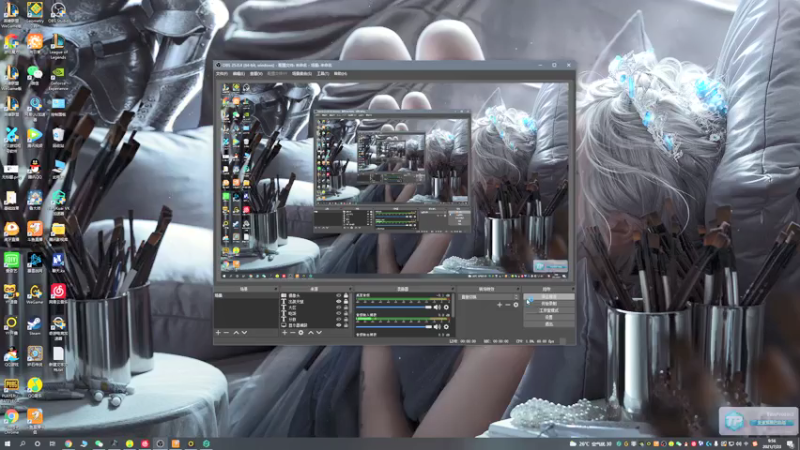
Task: Open WeGame desktop icon
Action: tap(34, 294)
